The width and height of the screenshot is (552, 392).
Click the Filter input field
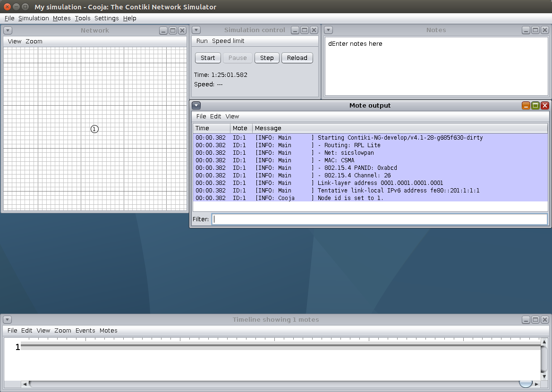(380, 219)
